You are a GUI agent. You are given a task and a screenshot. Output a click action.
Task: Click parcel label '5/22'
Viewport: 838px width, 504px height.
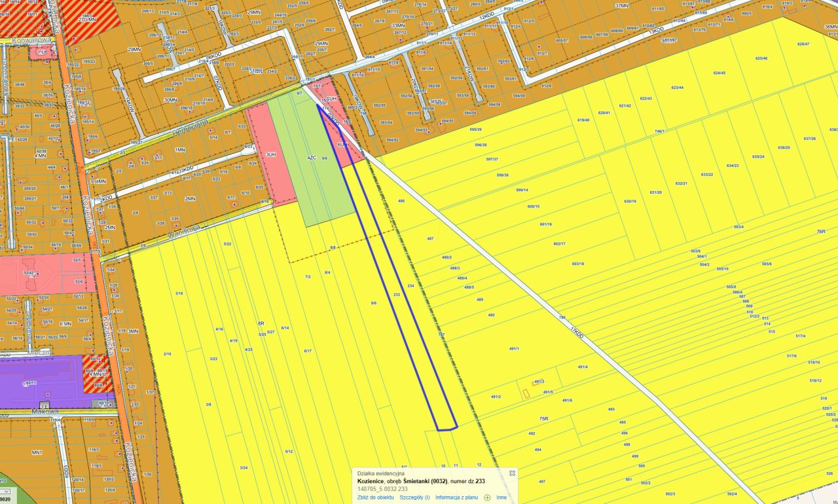228,244
